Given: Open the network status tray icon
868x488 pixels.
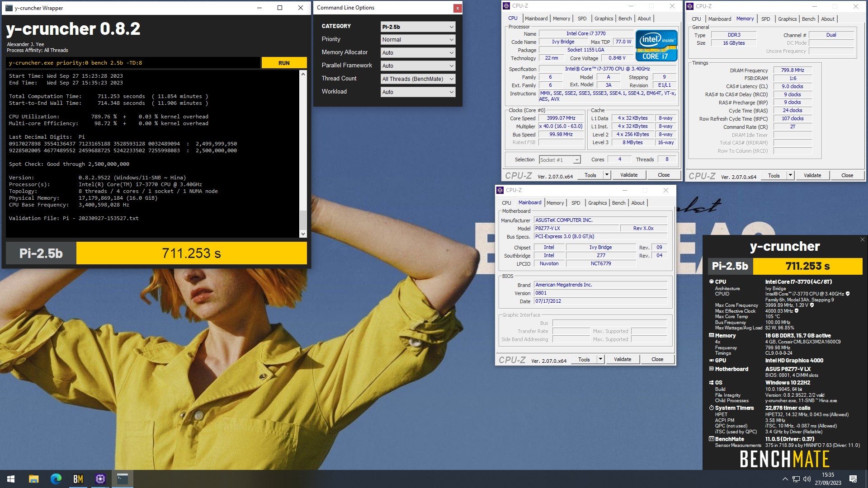Looking at the screenshot, I should 796,479.
